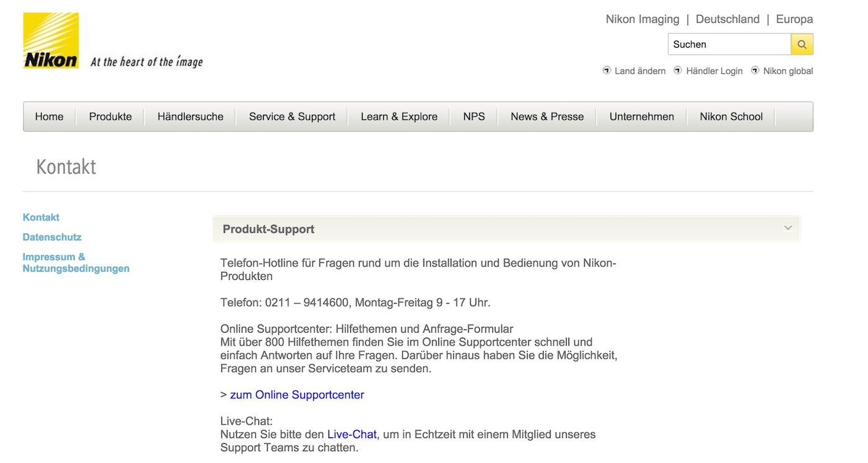Image resolution: width=868 pixels, height=463 pixels.
Task: Click the arrow icon beside Land ändern
Action: point(607,70)
